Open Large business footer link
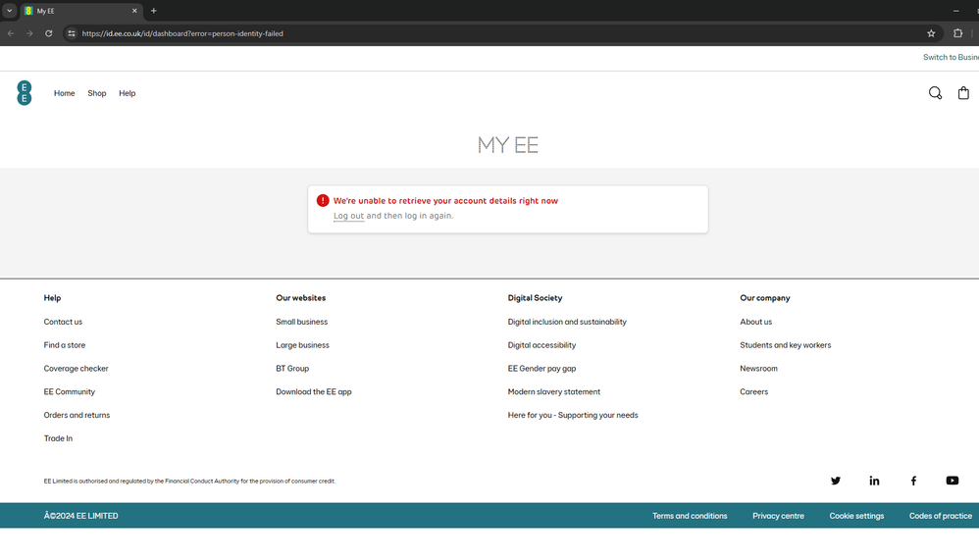 302,344
